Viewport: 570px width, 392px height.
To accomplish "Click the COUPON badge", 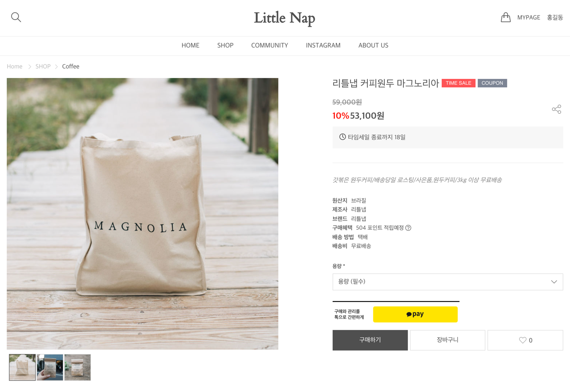I will coord(492,83).
